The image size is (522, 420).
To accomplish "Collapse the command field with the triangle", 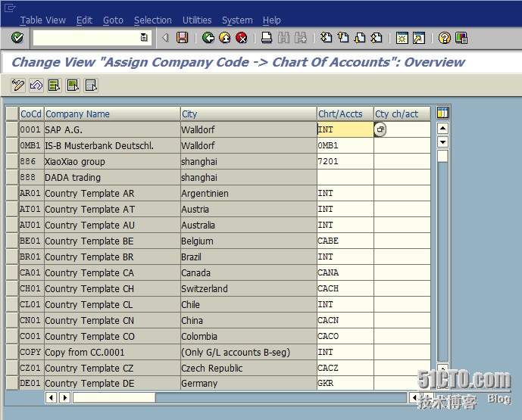I will tap(165, 38).
